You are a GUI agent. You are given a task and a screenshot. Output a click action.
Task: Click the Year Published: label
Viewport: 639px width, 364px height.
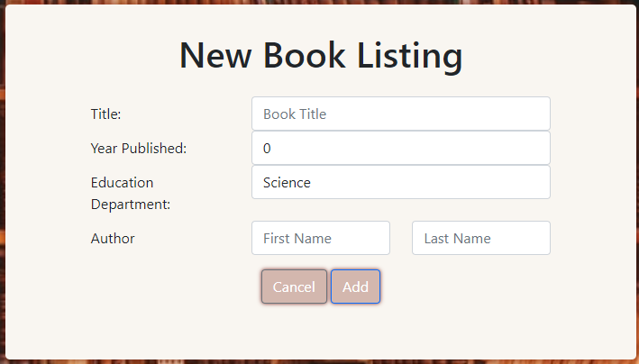click(x=139, y=149)
